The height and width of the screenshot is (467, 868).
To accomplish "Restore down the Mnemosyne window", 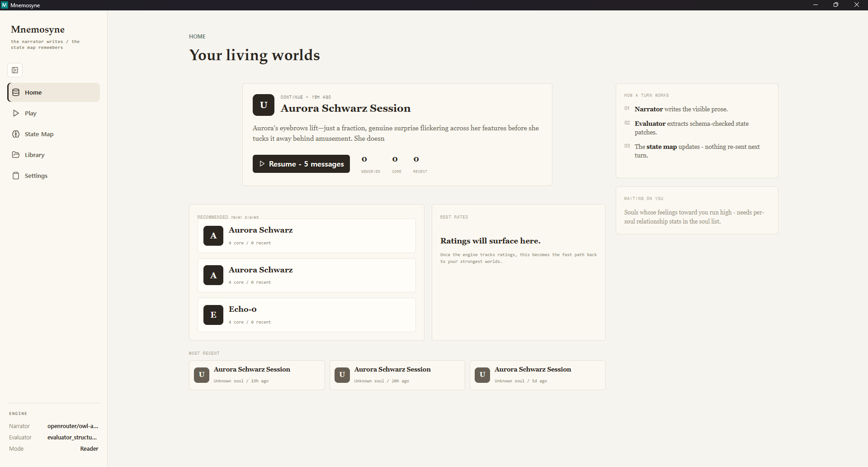I will [836, 5].
